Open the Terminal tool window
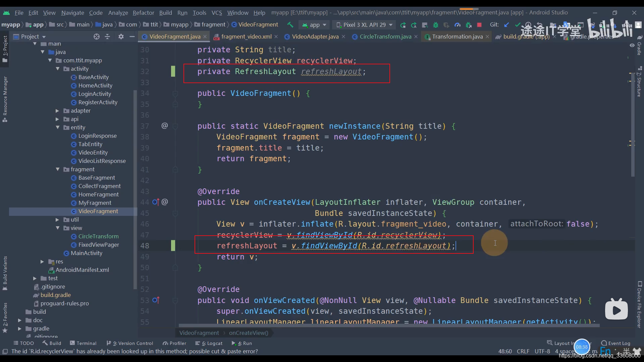 tap(83, 343)
